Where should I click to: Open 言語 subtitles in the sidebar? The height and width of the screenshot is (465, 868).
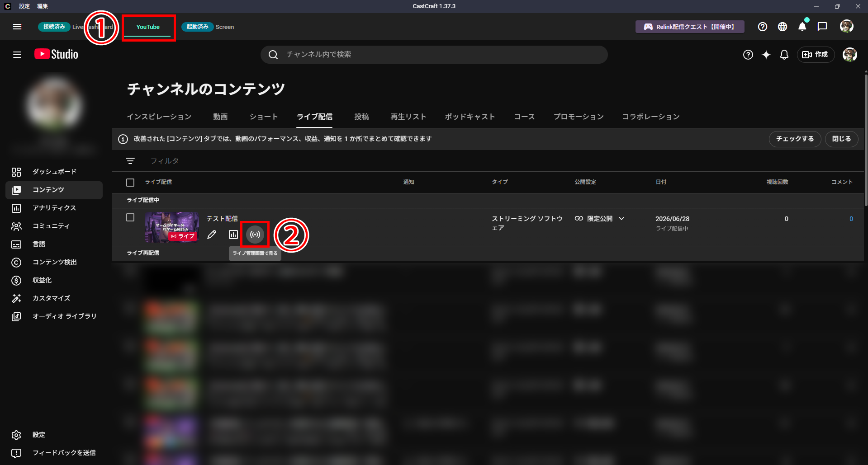click(54, 244)
